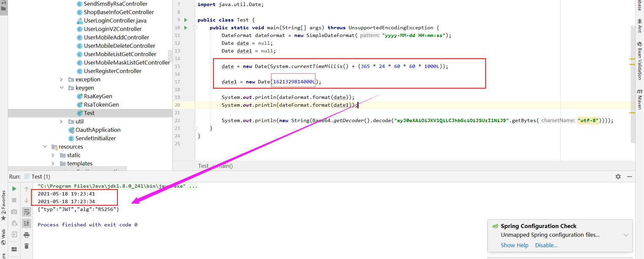Select ShopBaseInfoGetController in tree
644x259 pixels.
pyautogui.click(x=119, y=12)
